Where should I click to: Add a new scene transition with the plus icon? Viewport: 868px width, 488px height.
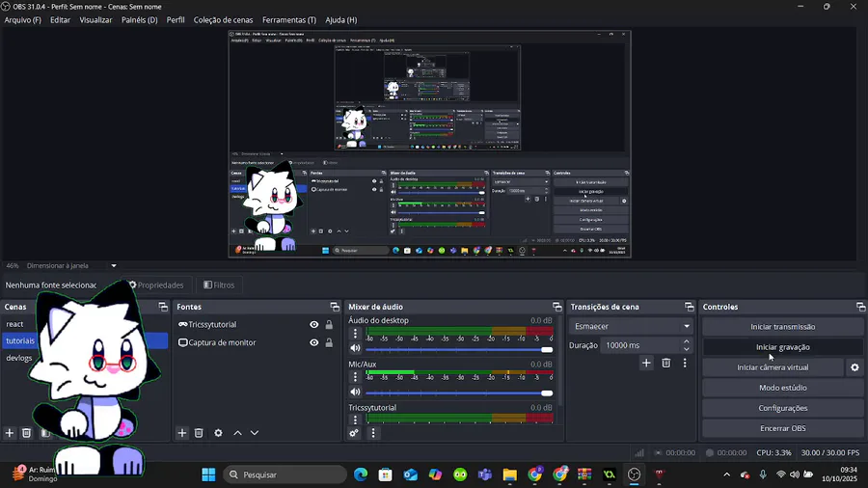[646, 363]
